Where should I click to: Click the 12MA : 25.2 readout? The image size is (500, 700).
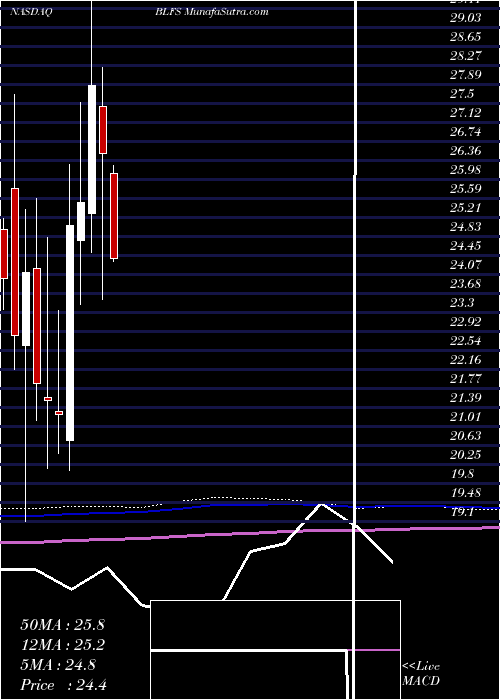coord(62,645)
